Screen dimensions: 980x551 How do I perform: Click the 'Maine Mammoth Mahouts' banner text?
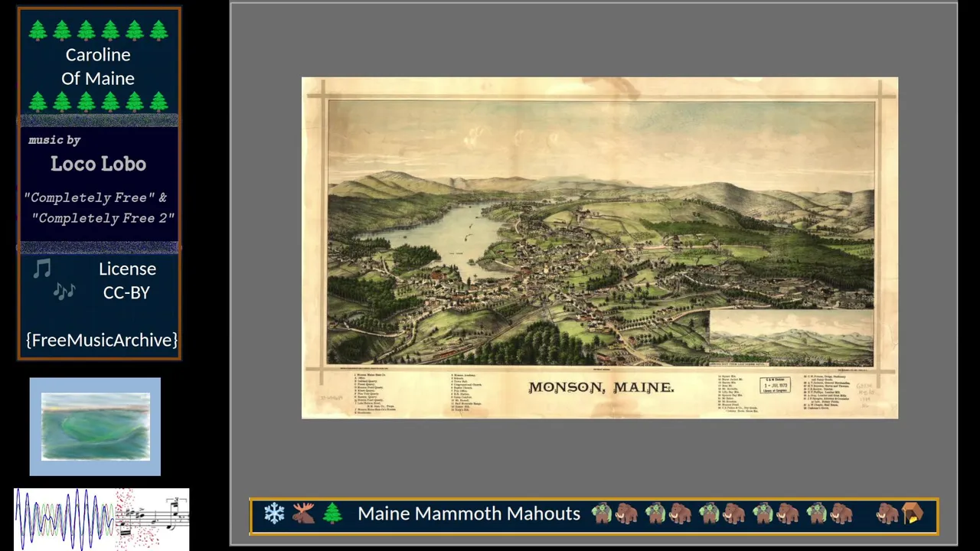pos(469,514)
